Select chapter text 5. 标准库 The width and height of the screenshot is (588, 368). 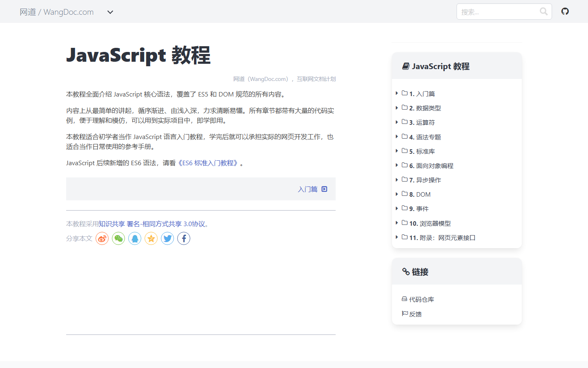[422, 151]
